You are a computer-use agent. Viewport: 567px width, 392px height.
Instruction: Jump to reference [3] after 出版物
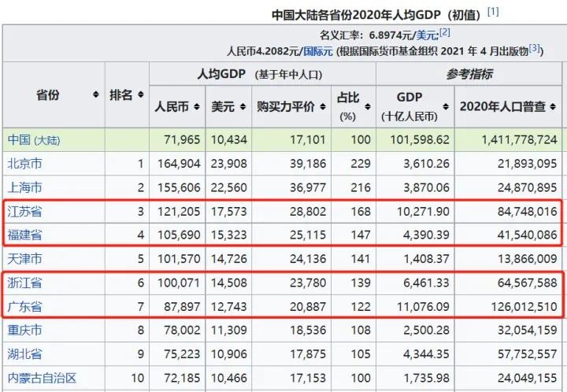tap(535, 49)
